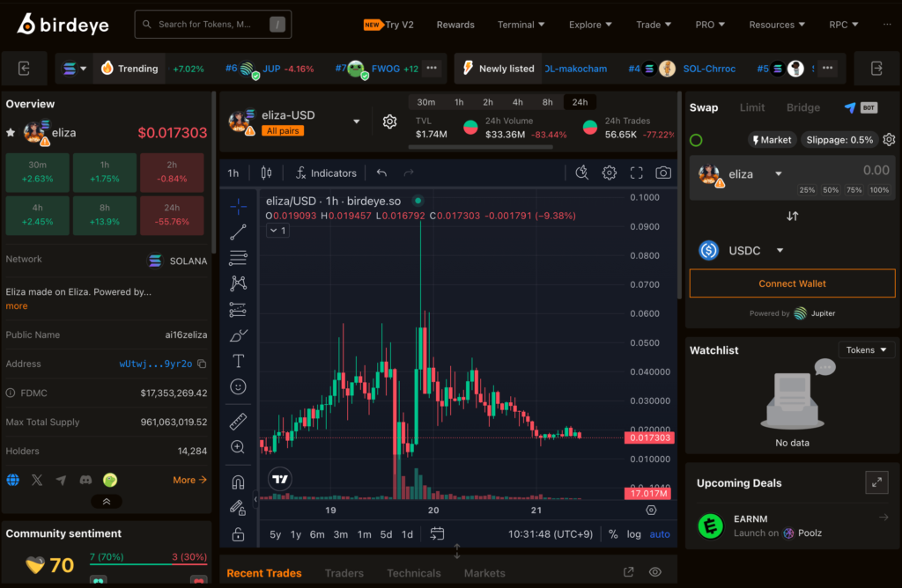Toggle percentage scale on chart
This screenshot has height=588, width=902.
coord(613,534)
